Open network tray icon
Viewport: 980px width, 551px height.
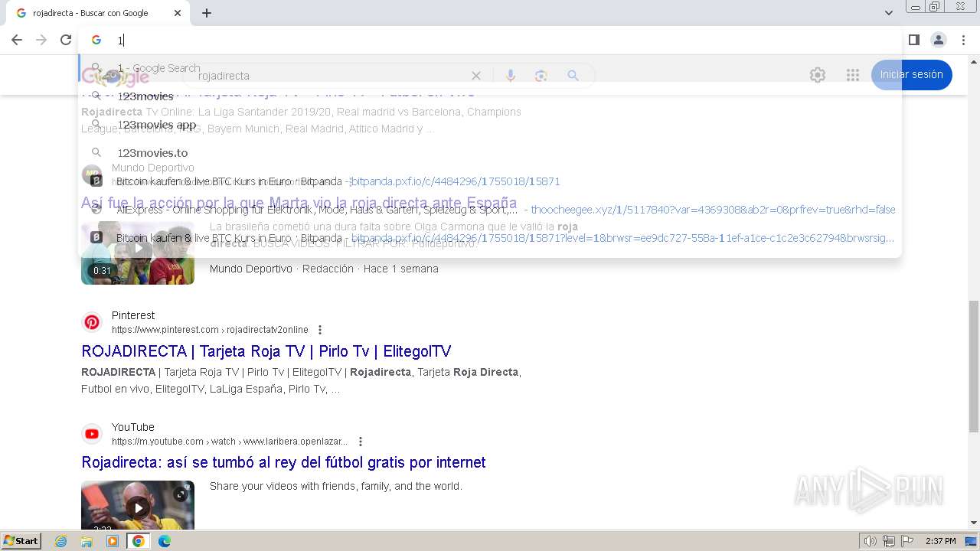[x=889, y=541]
